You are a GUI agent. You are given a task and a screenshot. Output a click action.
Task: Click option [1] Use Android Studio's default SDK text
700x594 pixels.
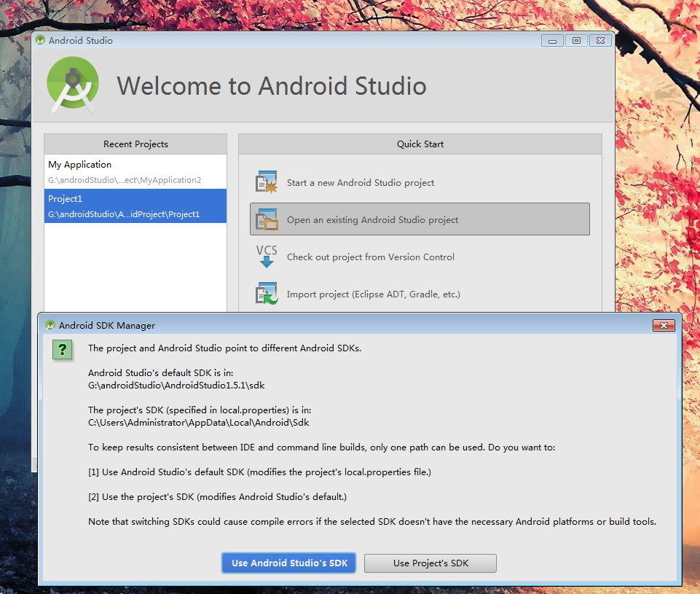click(259, 472)
